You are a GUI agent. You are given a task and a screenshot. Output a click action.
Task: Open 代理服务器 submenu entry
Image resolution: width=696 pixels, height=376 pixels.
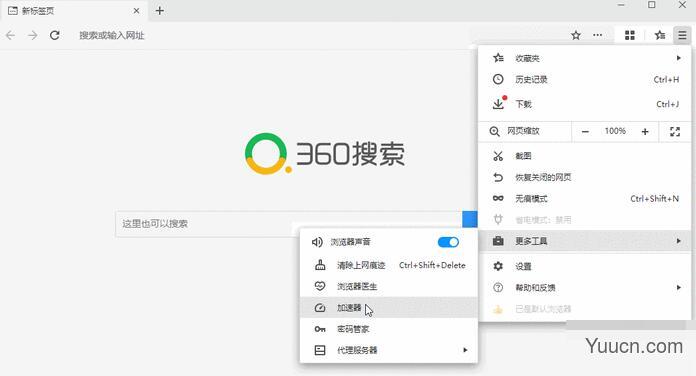[x=389, y=350]
